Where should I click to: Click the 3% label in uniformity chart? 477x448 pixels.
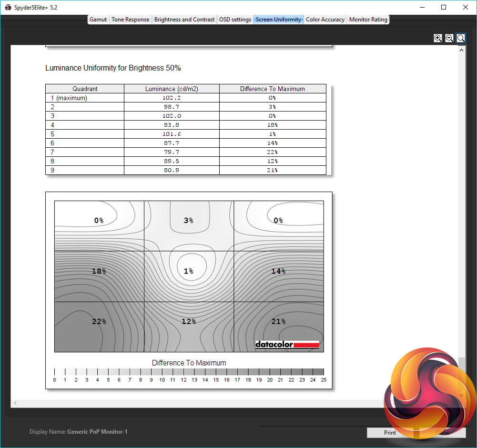coord(189,220)
